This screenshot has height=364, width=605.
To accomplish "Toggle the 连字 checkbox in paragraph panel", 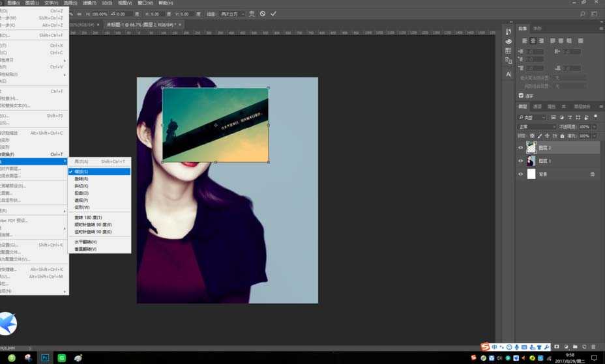I will [521, 95].
